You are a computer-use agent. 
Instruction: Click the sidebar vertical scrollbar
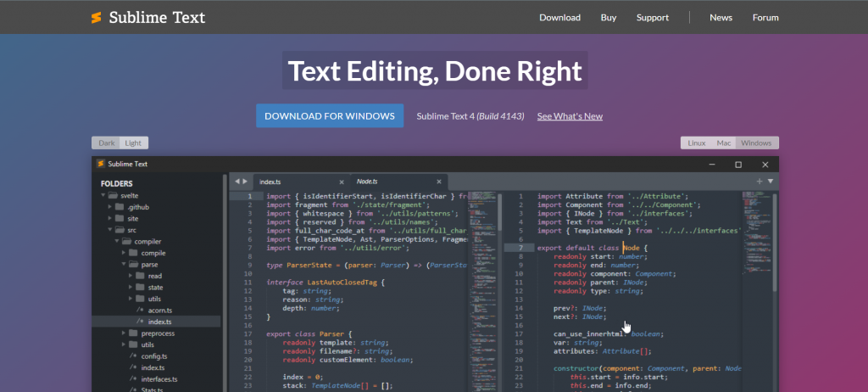coord(224,283)
